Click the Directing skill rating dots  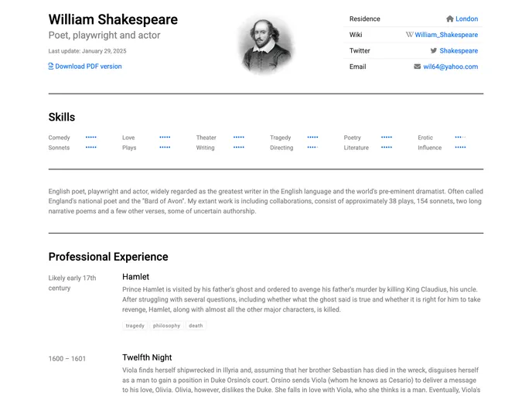tap(312, 147)
